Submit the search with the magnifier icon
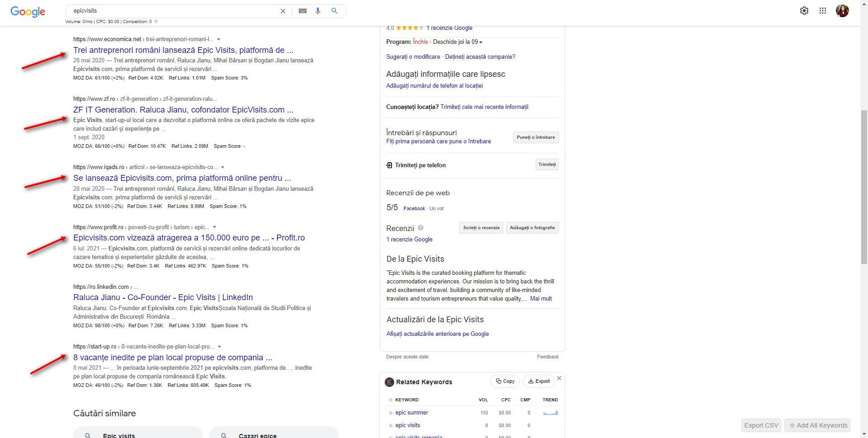This screenshot has width=868, height=438. click(x=335, y=11)
